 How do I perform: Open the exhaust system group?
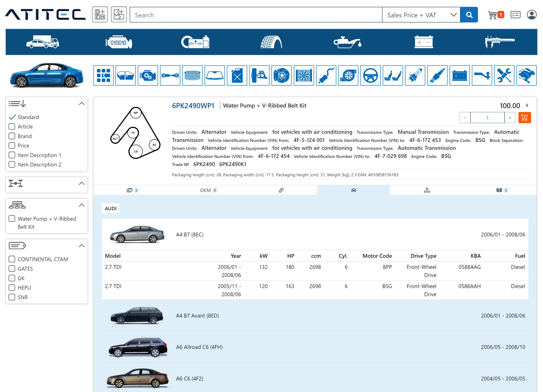[x=326, y=75]
